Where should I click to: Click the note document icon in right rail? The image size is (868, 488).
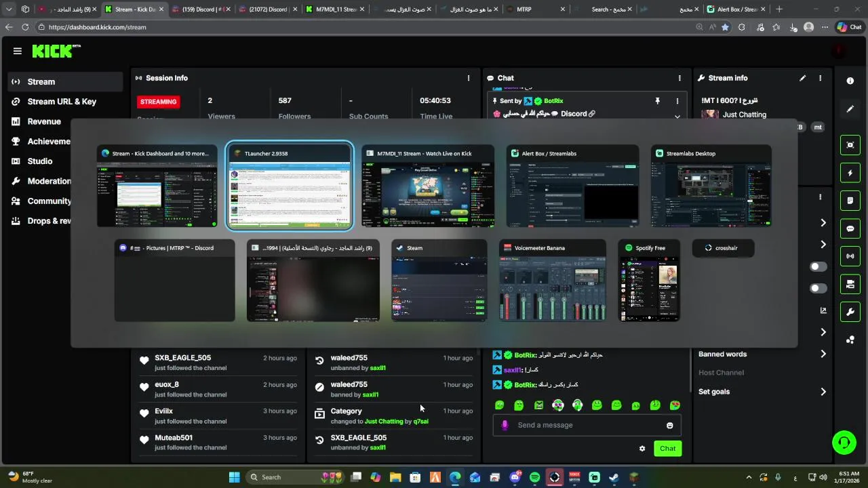(850, 201)
